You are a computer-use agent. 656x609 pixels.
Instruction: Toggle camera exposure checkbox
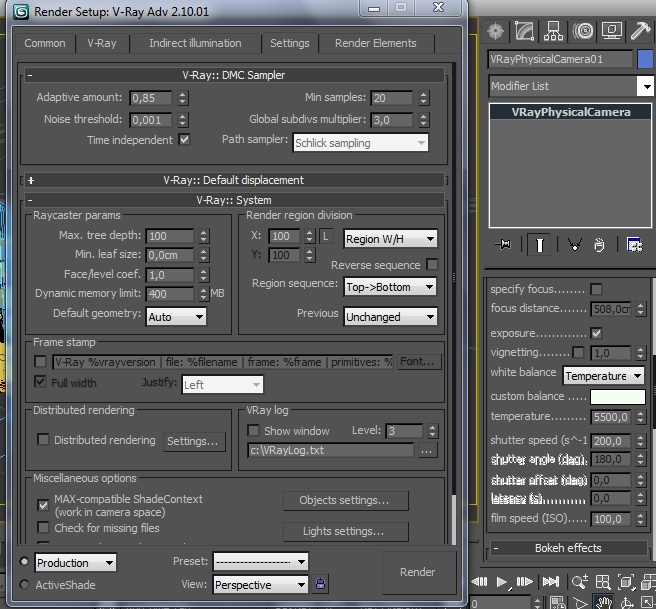[596, 333]
